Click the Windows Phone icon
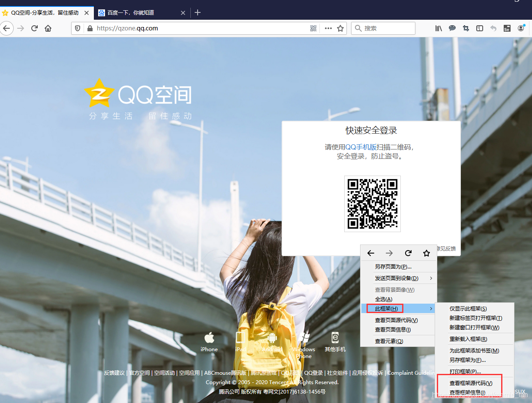This screenshot has width=532, height=403. tap(304, 337)
